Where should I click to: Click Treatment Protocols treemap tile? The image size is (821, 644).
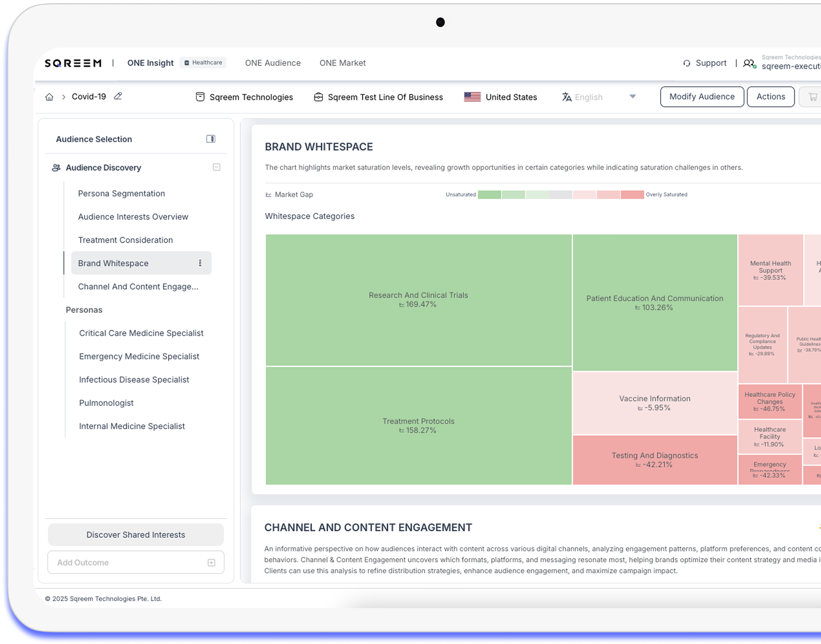(418, 426)
